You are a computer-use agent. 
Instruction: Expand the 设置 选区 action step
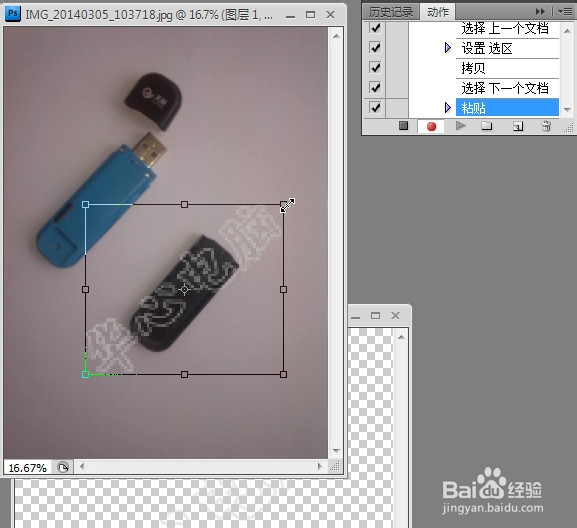pyautogui.click(x=447, y=47)
